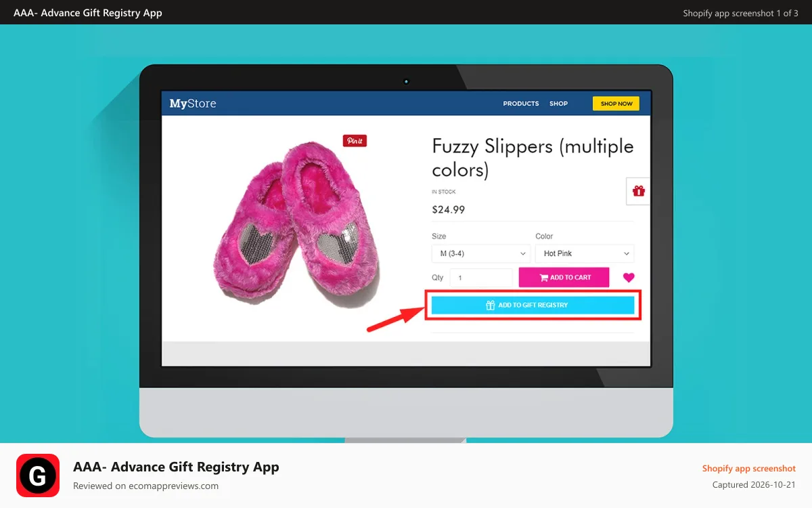Click the Shopify app screenshot 1 of 3 text
812x508 pixels.
coord(741,14)
